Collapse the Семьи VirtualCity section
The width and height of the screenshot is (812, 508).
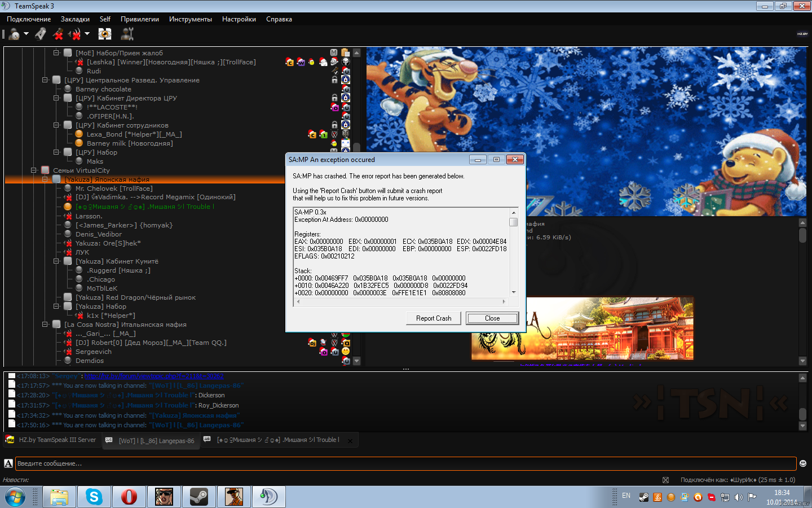coord(34,170)
